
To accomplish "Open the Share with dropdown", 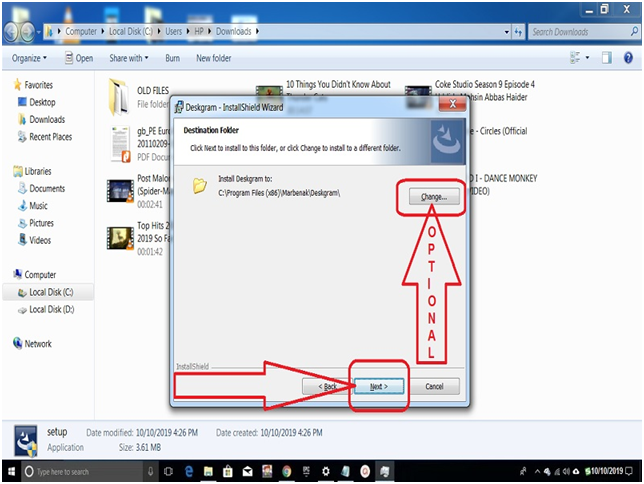I will click(129, 58).
